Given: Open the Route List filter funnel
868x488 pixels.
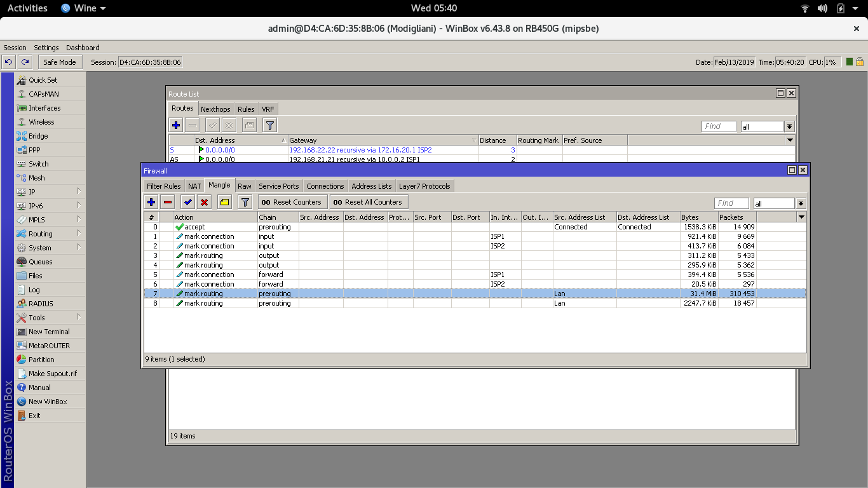Looking at the screenshot, I should pyautogui.click(x=270, y=125).
